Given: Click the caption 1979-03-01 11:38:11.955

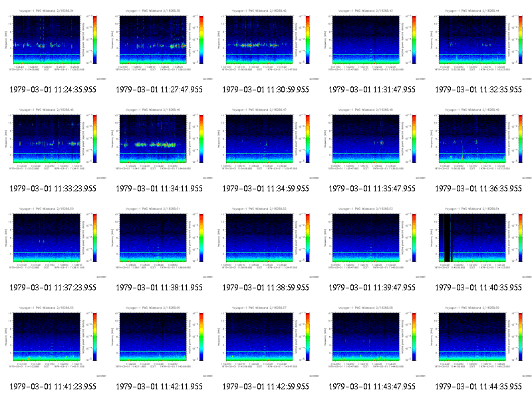Looking at the screenshot, I should point(160,288).
